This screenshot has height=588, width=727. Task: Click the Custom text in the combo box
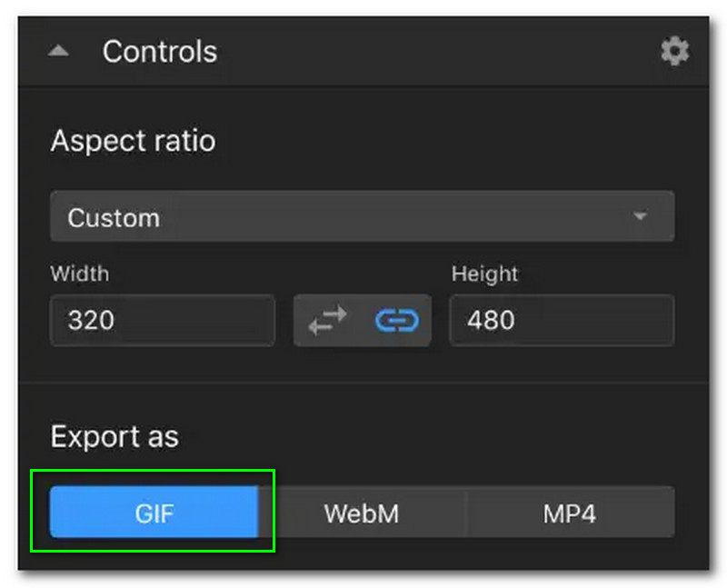click(x=114, y=217)
